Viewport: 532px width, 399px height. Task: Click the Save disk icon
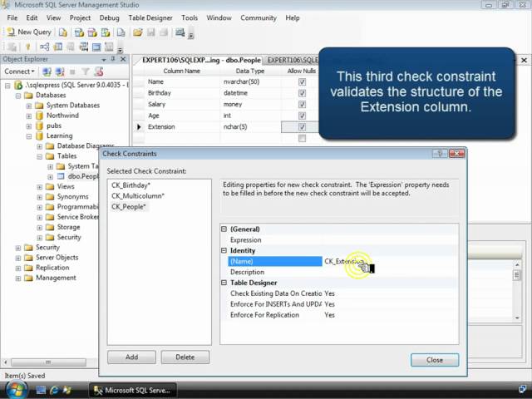151,32
